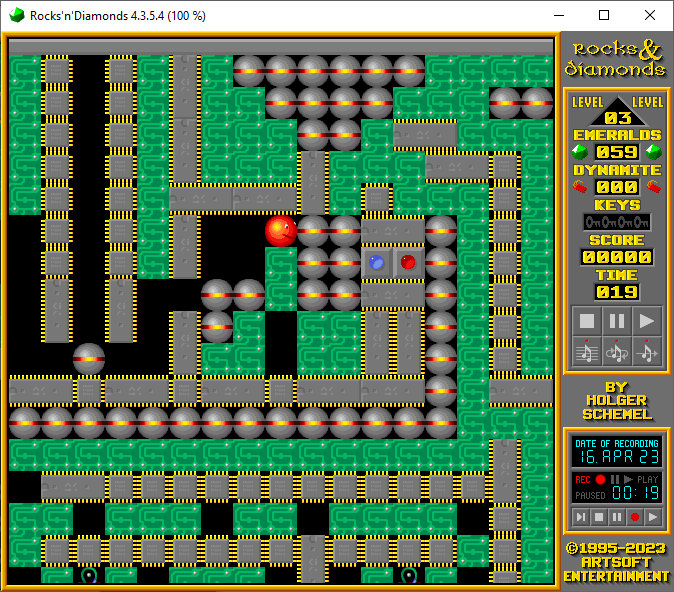674x592 pixels.
Task: Click the time counter showing 019
Action: [617, 292]
